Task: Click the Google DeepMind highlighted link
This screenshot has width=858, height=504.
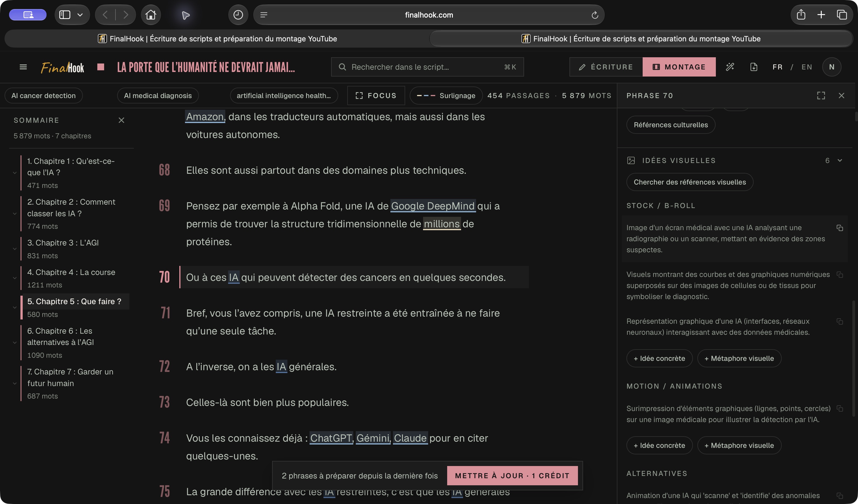Action: 433,206
